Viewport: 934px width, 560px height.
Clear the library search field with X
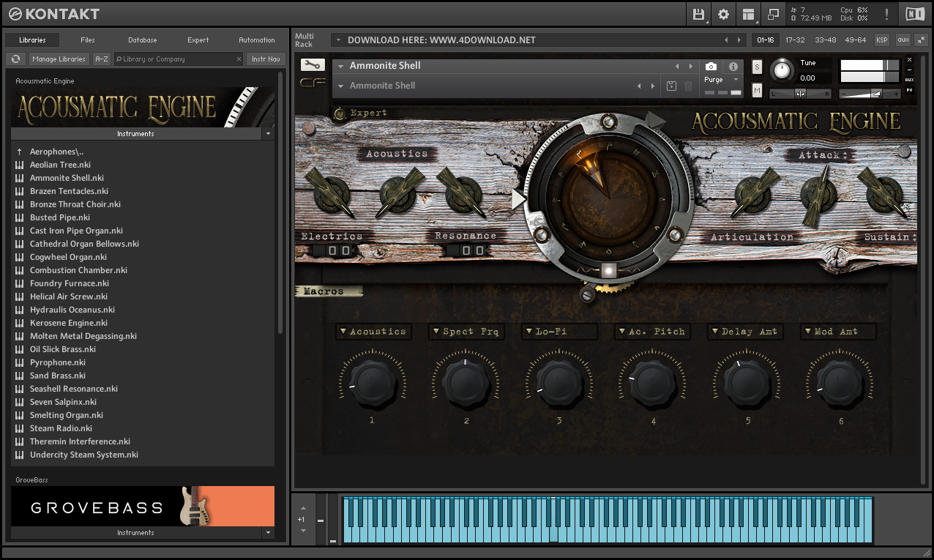239,59
